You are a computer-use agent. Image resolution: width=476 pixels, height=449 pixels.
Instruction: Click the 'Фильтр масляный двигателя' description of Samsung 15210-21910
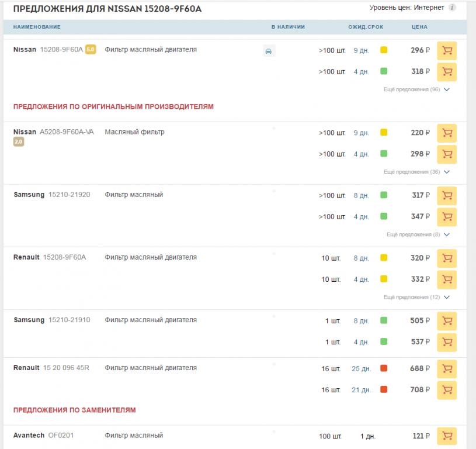tap(151, 320)
